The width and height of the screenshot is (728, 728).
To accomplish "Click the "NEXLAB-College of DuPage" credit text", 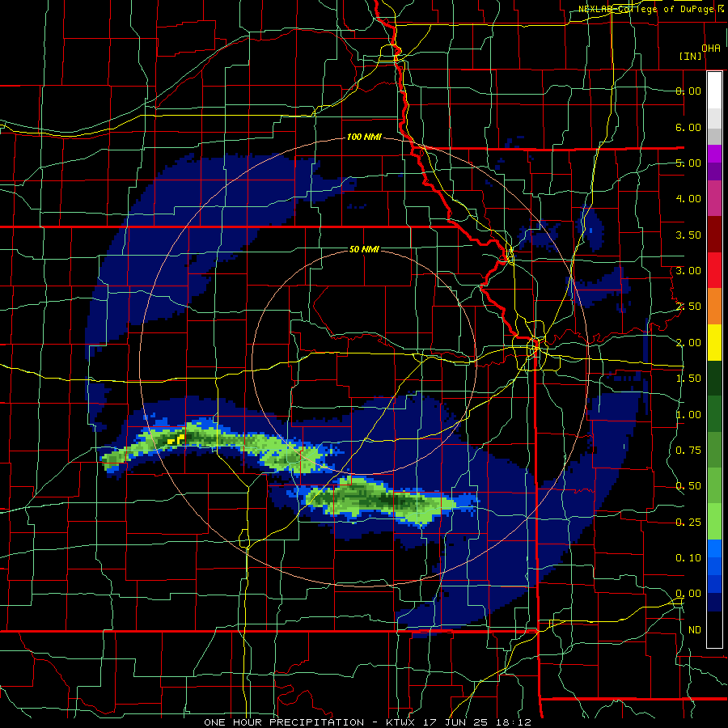I will (x=646, y=9).
